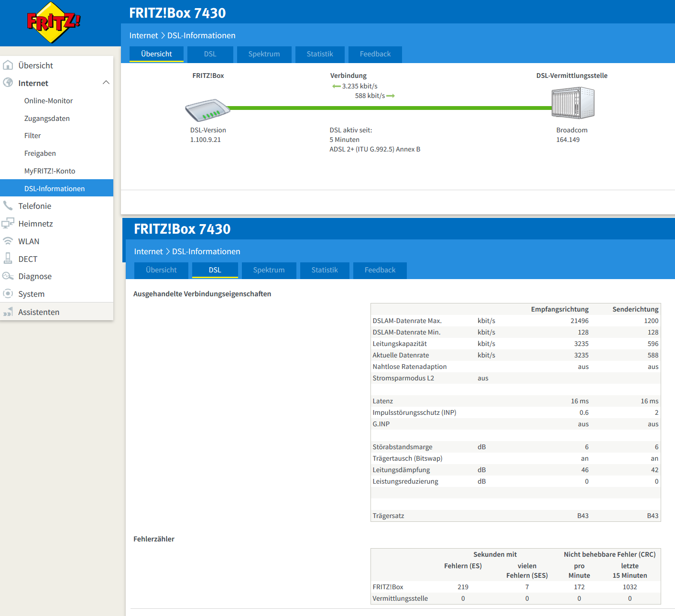The width and height of the screenshot is (675, 616).
Task: Switch to Übersicht tab in lower panel
Action: [x=161, y=270]
